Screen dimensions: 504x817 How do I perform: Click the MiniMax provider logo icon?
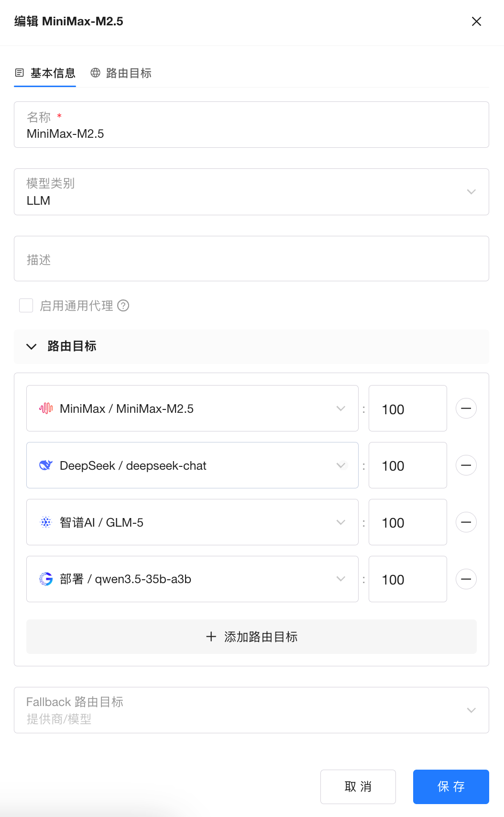(46, 408)
